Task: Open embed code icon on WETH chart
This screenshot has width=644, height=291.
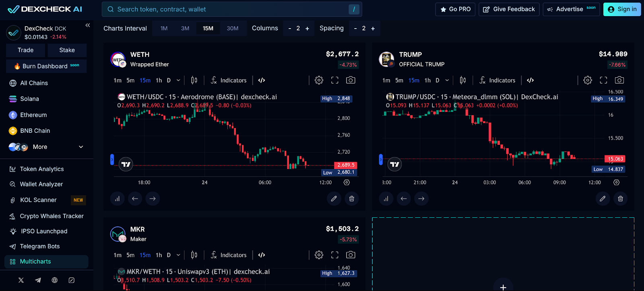Action: [x=262, y=80]
